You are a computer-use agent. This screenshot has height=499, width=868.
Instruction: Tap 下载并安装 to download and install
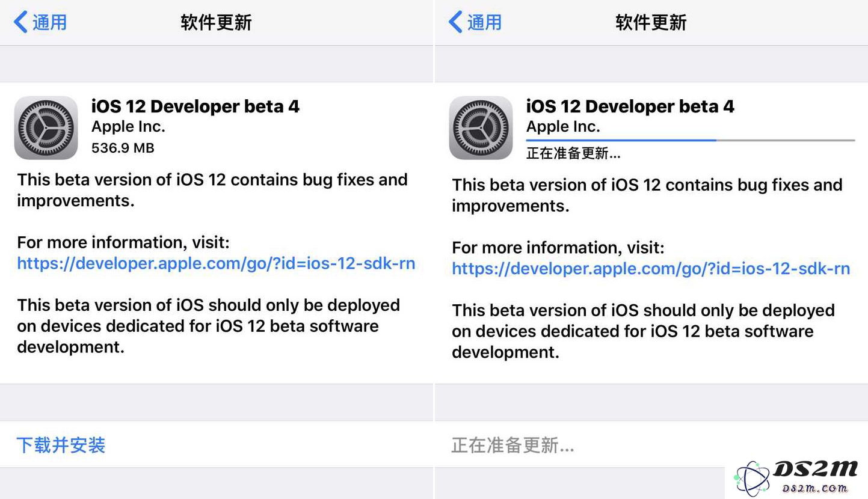[61, 445]
